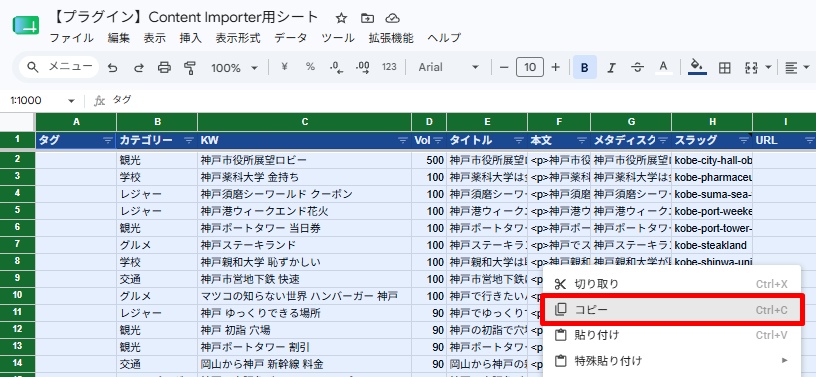This screenshot has width=816, height=377.
Task: Open filter on タグ column header
Action: point(108,141)
